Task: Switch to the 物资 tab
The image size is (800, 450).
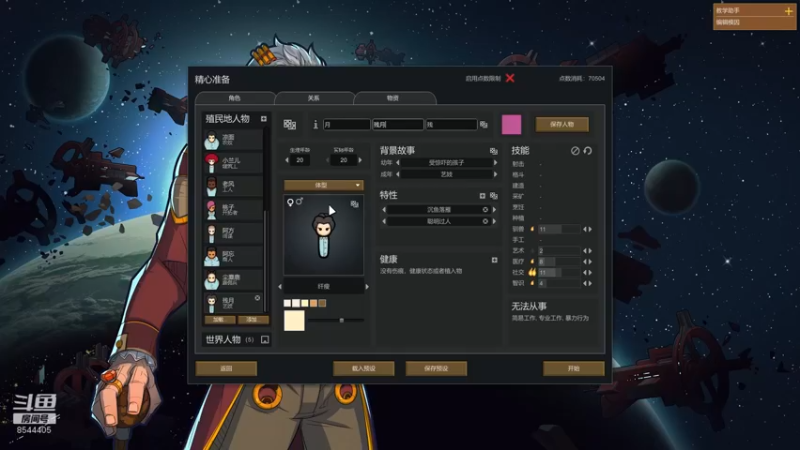Action: (x=393, y=98)
